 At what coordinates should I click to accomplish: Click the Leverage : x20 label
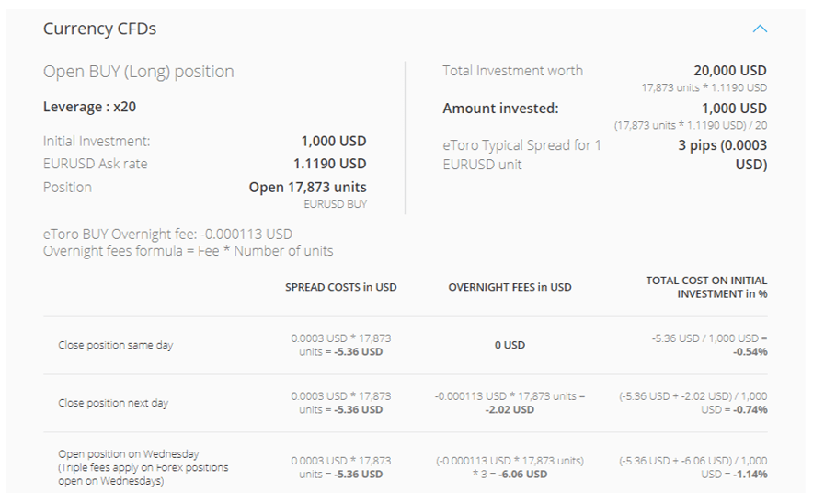click(x=90, y=107)
